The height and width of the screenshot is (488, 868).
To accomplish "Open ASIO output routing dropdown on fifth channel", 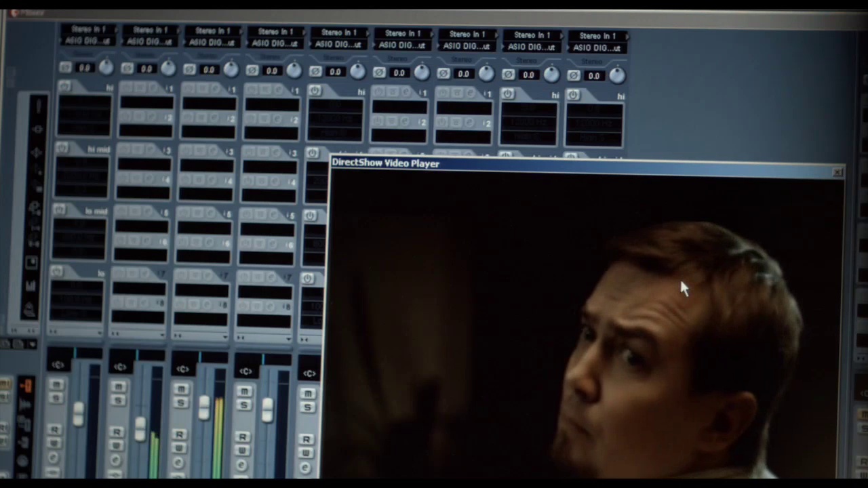I will [337, 45].
